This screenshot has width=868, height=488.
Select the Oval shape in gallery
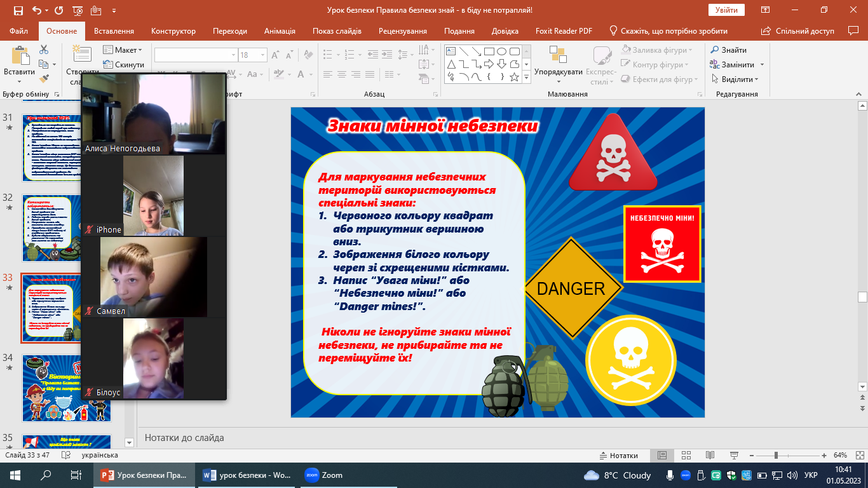click(x=501, y=51)
